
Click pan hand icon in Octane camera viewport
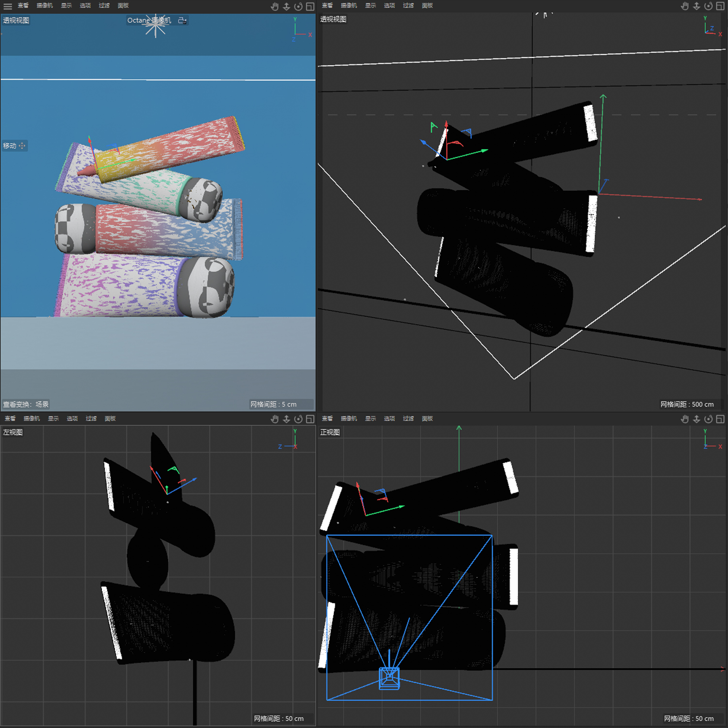pyautogui.click(x=275, y=6)
